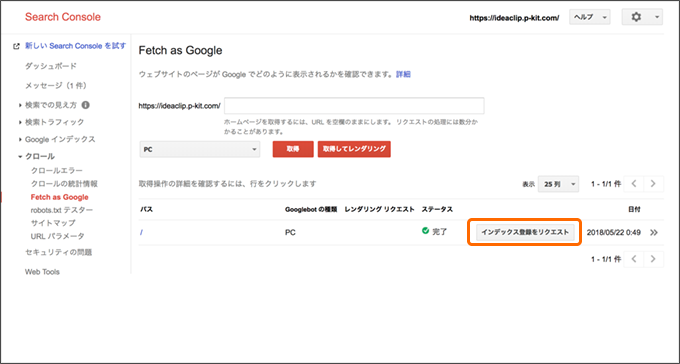
Task: Click the double-arrow icon at row end
Action: 654,233
